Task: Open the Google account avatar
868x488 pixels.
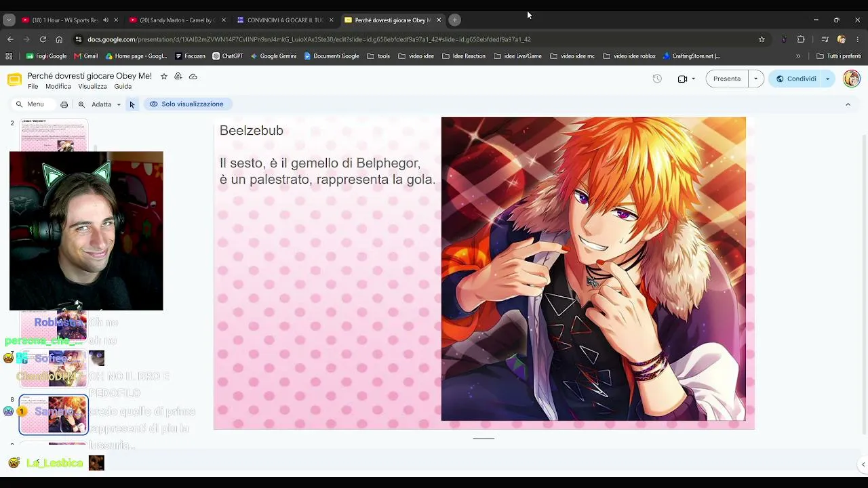Action: tap(851, 79)
